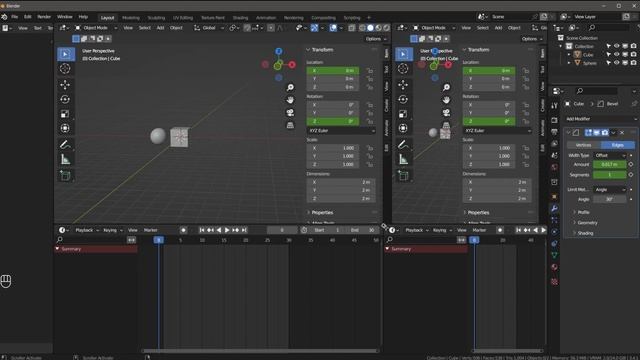Select the Annotate tool in right viewport
This screenshot has width=640, height=360.
pos(403,144)
